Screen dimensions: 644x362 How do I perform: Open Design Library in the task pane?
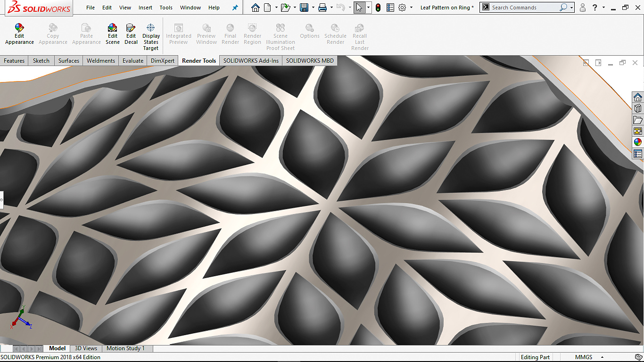coord(638,108)
